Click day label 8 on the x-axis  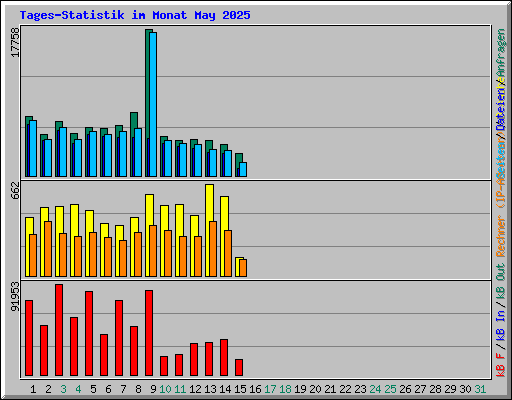(x=138, y=389)
